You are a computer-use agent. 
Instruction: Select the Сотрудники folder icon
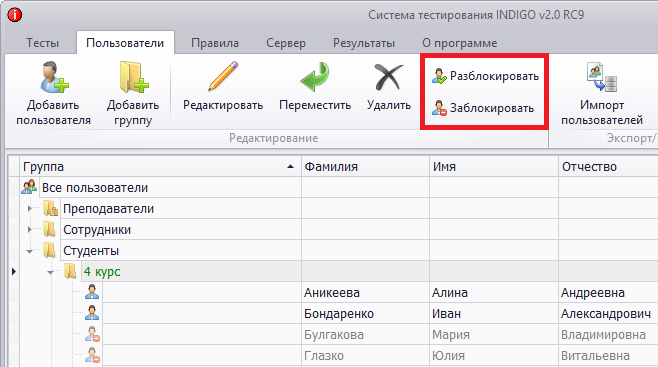pyautogui.click(x=50, y=229)
